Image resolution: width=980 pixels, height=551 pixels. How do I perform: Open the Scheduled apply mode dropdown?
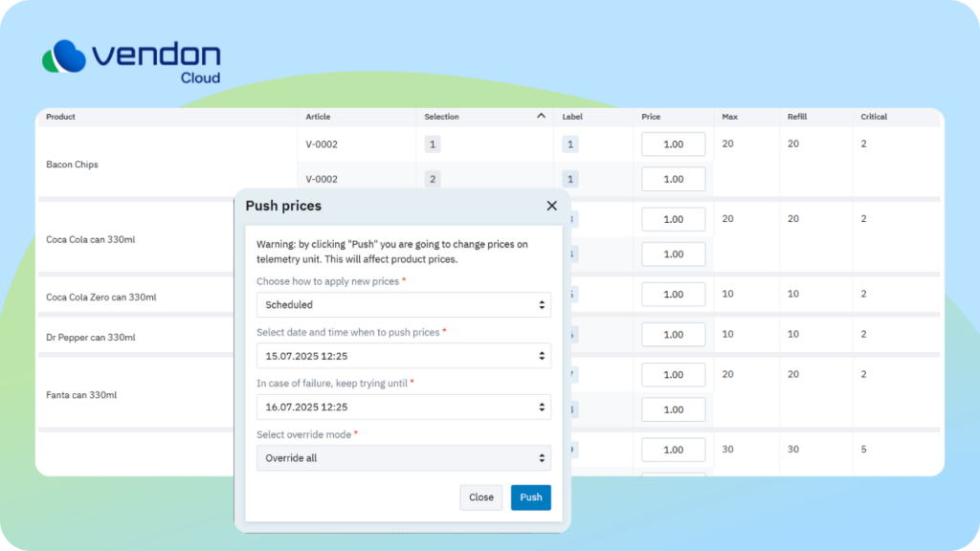pos(404,305)
